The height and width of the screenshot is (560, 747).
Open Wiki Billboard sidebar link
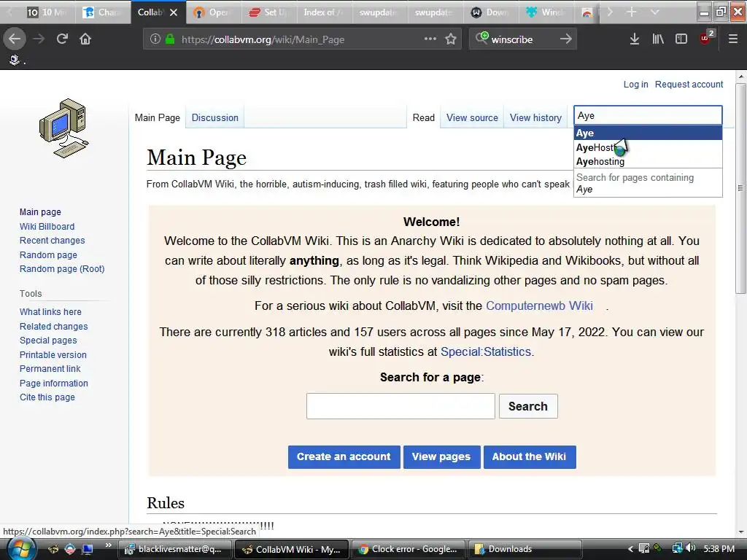[x=47, y=226]
